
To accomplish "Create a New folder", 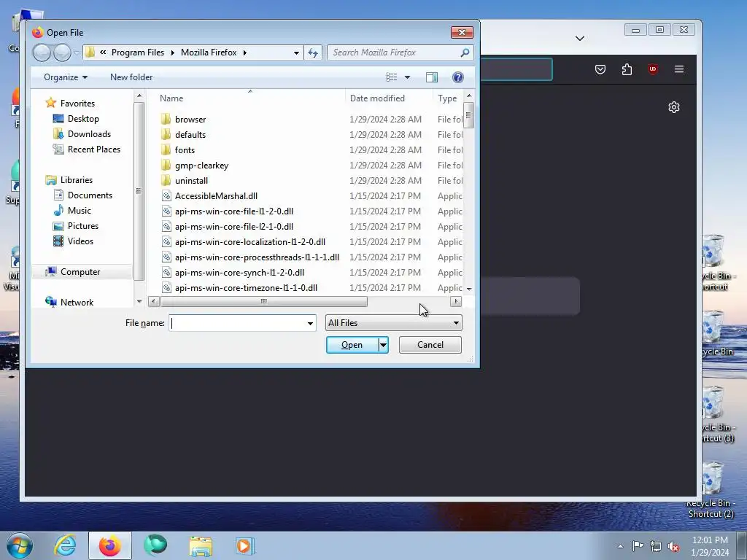I will point(131,77).
